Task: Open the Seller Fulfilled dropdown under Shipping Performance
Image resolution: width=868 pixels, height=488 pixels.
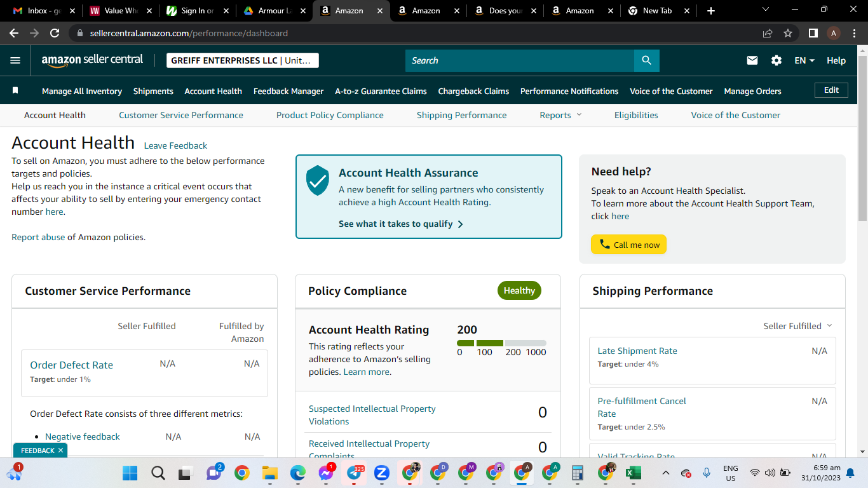Action: pyautogui.click(x=797, y=326)
